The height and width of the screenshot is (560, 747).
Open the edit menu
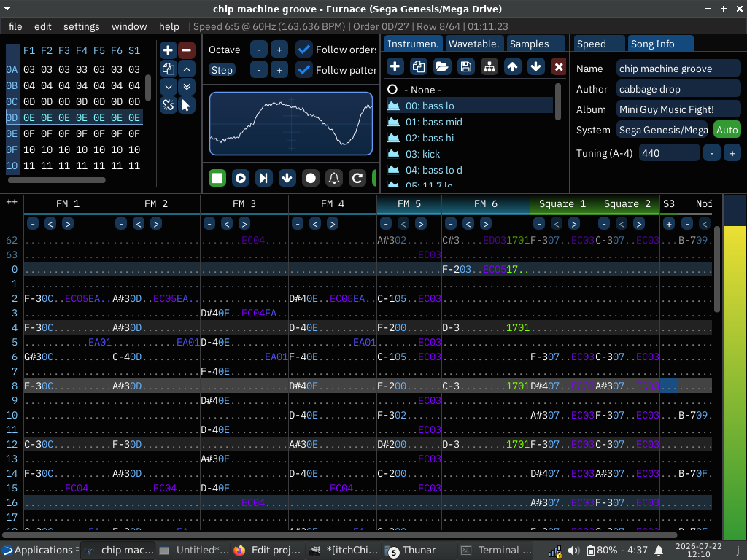pyautogui.click(x=42, y=26)
